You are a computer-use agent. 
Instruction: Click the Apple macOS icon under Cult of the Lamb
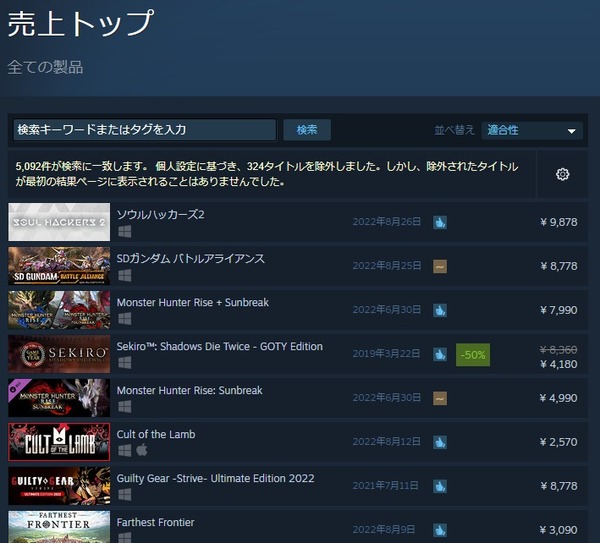[x=142, y=450]
